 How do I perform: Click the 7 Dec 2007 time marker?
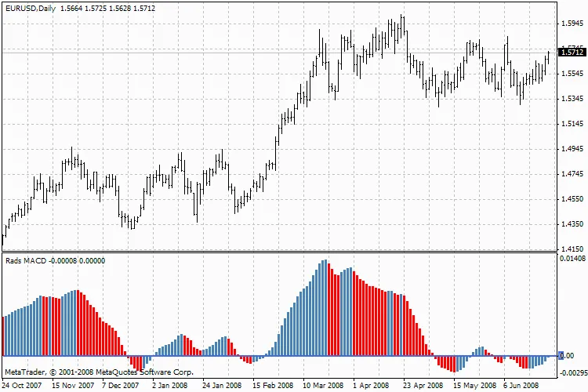122,386
